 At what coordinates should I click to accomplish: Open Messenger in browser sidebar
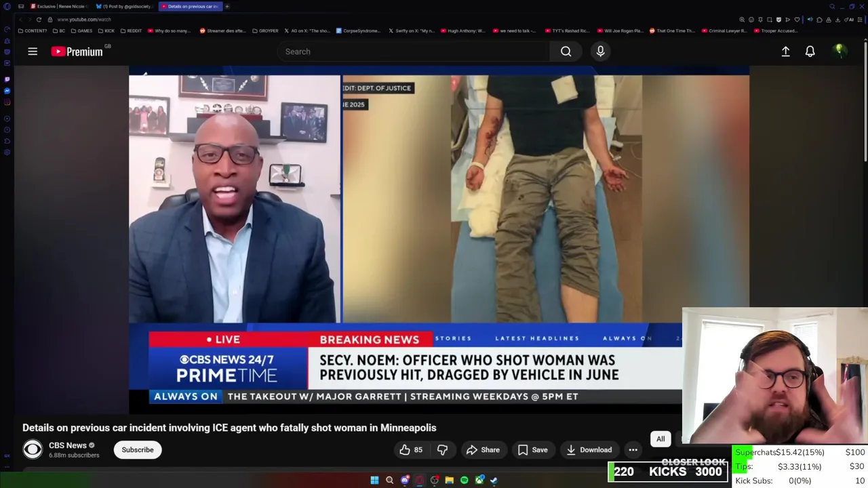[x=7, y=91]
